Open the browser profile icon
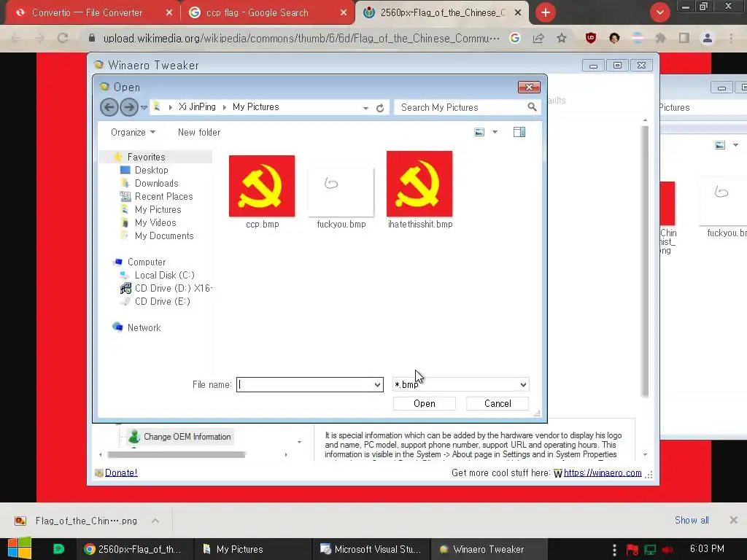This screenshot has height=560, width=747. (x=708, y=38)
